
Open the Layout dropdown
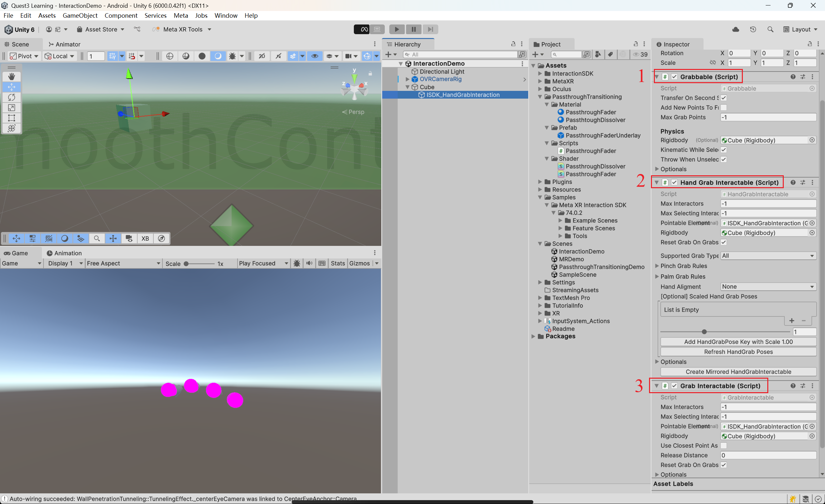click(x=801, y=29)
